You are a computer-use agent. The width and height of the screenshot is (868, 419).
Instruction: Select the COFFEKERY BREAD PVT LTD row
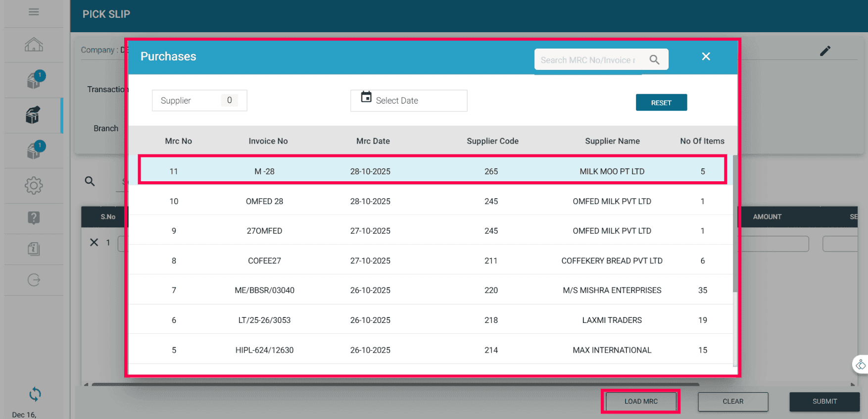click(x=431, y=261)
